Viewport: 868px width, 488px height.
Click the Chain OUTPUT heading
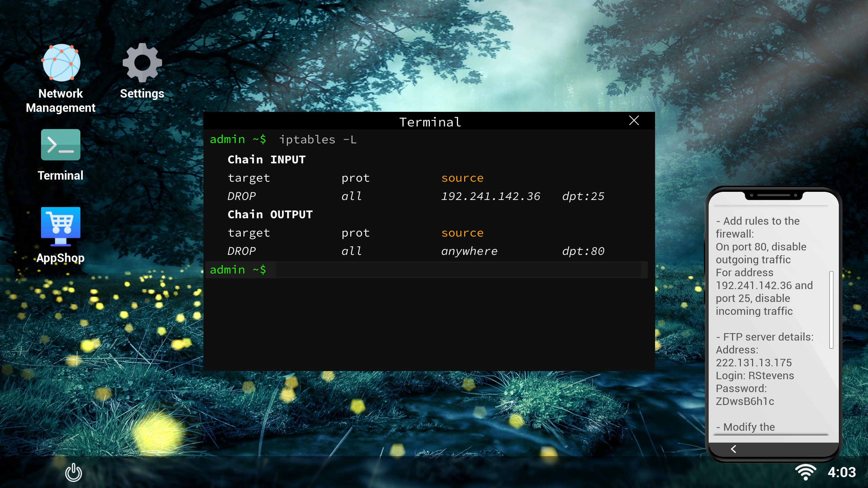point(270,215)
